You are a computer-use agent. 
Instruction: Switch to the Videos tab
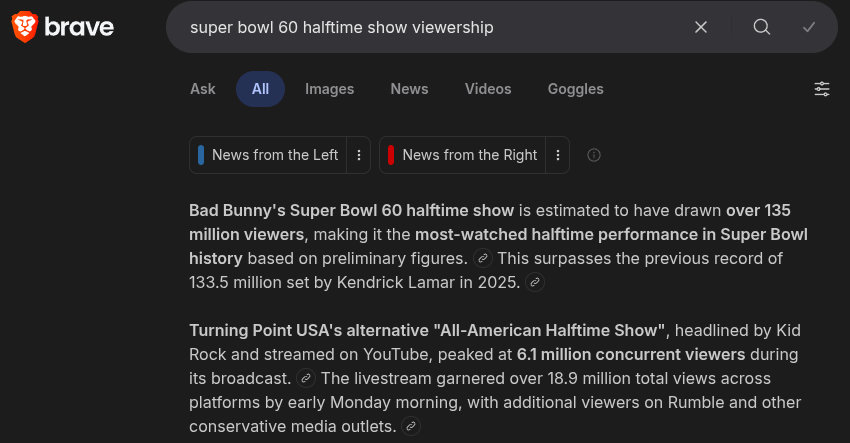coord(488,89)
